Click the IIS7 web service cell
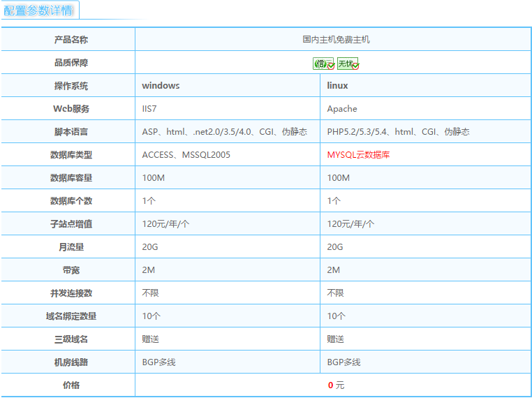The height and width of the screenshot is (398, 532). (149, 109)
